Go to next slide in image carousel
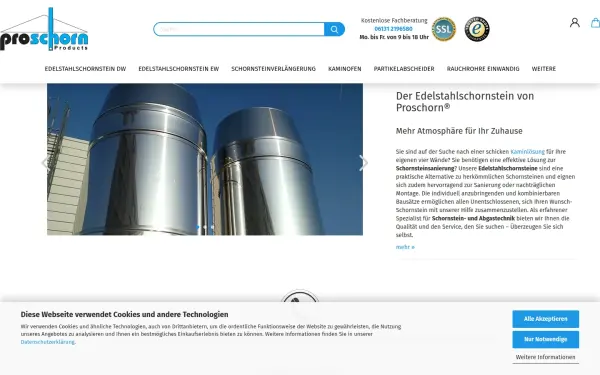 pyautogui.click(x=363, y=163)
